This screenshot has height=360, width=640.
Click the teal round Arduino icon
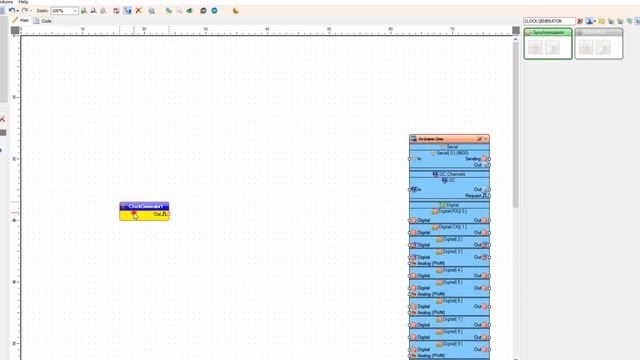[214, 11]
